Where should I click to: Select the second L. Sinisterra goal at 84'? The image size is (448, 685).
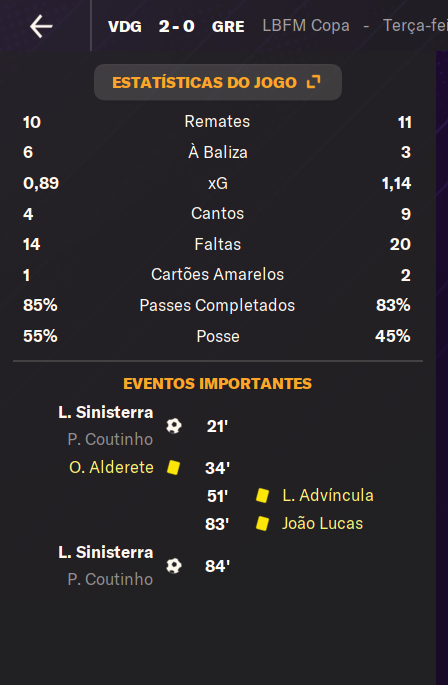pos(106,552)
